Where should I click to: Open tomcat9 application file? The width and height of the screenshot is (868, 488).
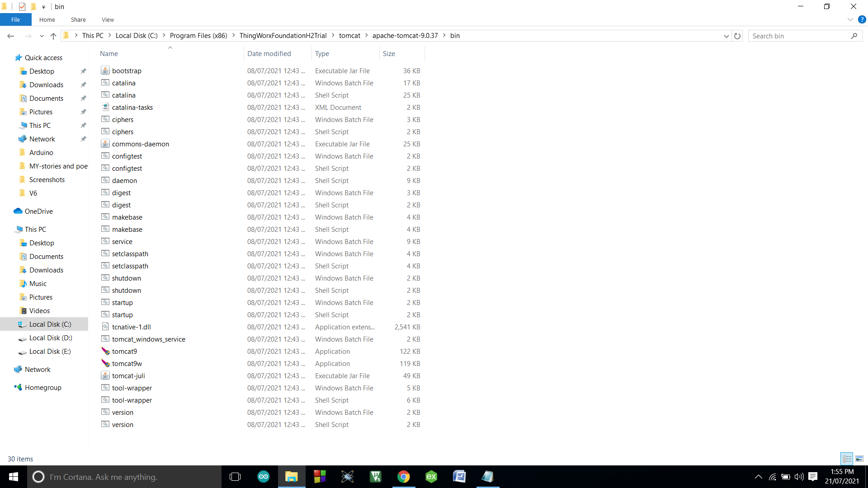point(124,352)
